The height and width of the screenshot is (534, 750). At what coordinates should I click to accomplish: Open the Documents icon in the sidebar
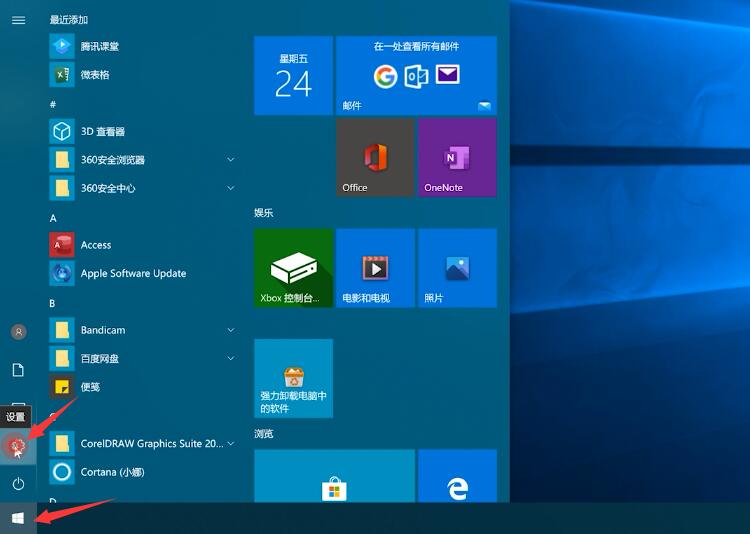click(18, 370)
